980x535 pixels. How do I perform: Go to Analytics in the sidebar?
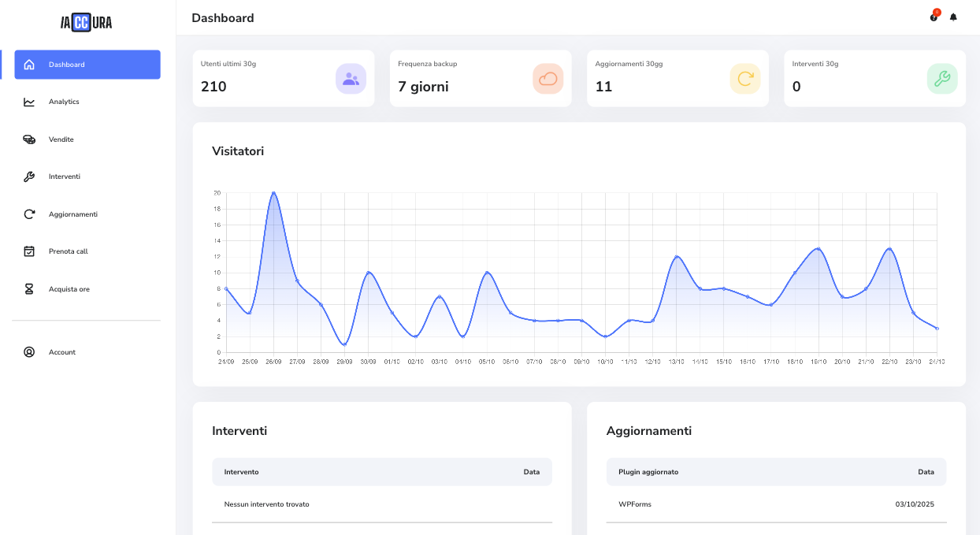coord(64,102)
